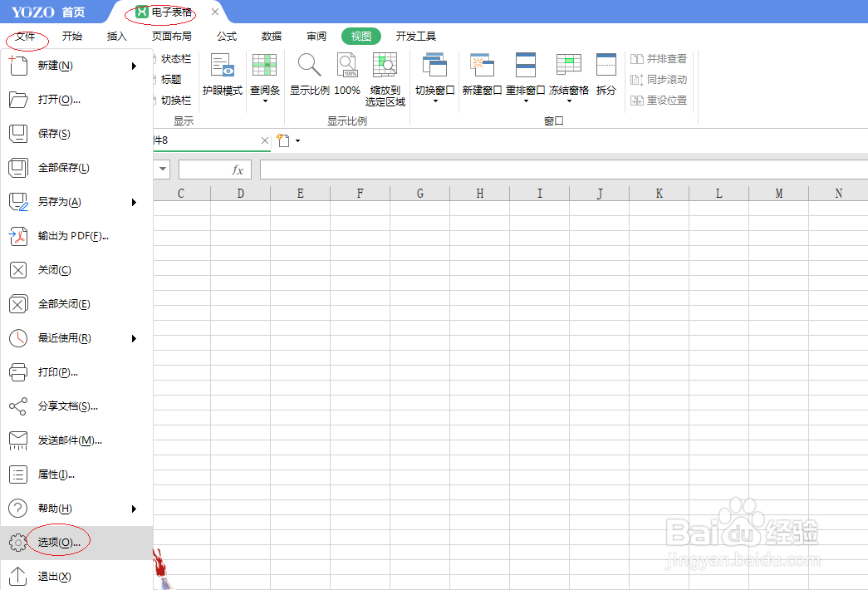
Task: Click the Help question mark icon
Action: 17,509
